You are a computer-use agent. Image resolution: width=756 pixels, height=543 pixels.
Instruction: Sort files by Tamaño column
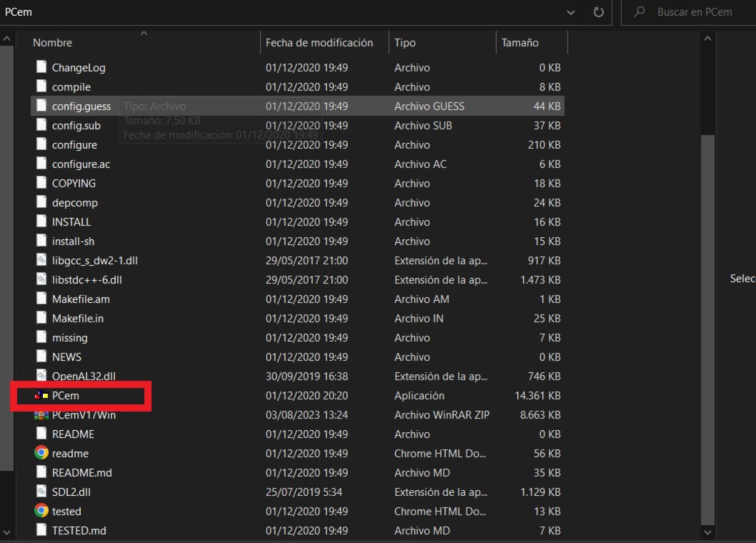(x=520, y=43)
